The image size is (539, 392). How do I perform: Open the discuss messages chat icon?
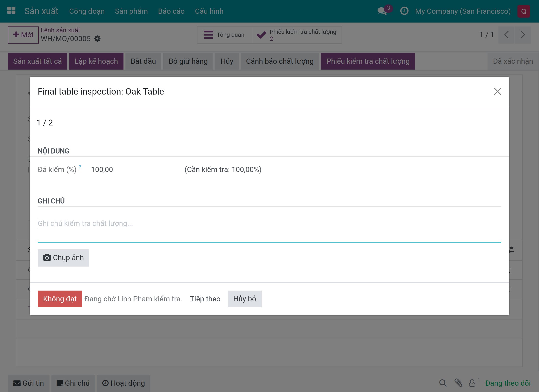point(382,11)
